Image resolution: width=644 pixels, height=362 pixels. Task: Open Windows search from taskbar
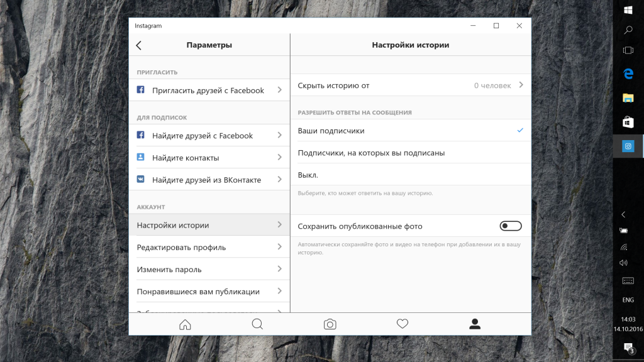pyautogui.click(x=628, y=30)
